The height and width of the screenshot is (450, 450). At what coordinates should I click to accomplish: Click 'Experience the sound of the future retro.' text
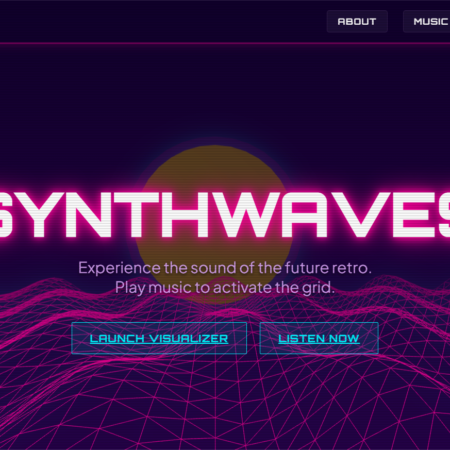click(x=225, y=268)
